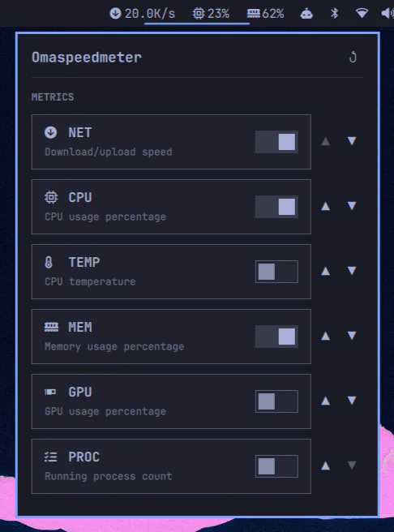Move CPU metric up with arrow
The height and width of the screenshot is (532, 394).
[x=326, y=206]
